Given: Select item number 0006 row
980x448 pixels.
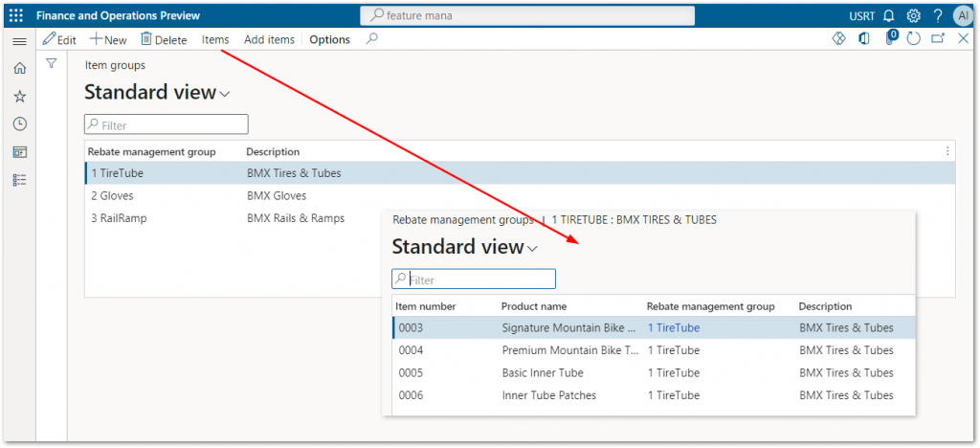Looking at the screenshot, I should point(654,395).
